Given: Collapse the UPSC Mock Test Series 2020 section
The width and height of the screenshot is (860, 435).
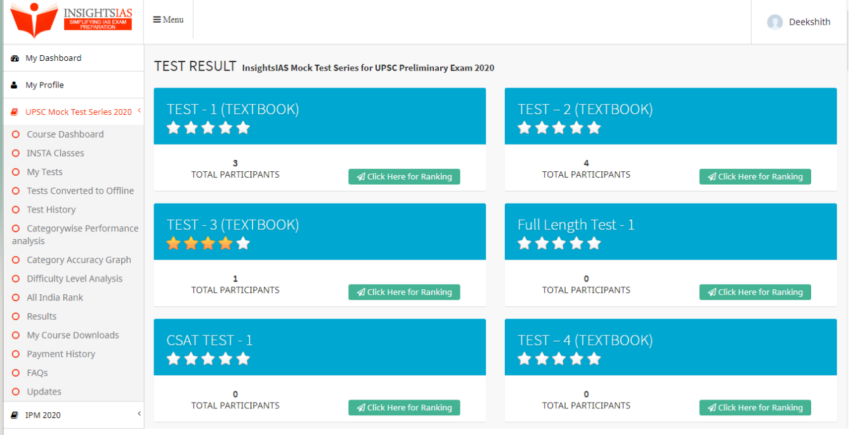Looking at the screenshot, I should (138, 111).
